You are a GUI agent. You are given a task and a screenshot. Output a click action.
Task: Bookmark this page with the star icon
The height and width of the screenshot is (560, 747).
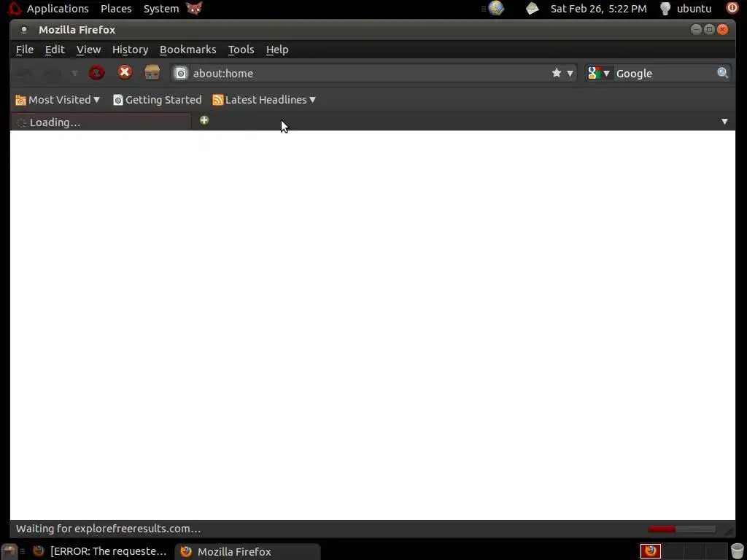pyautogui.click(x=557, y=73)
